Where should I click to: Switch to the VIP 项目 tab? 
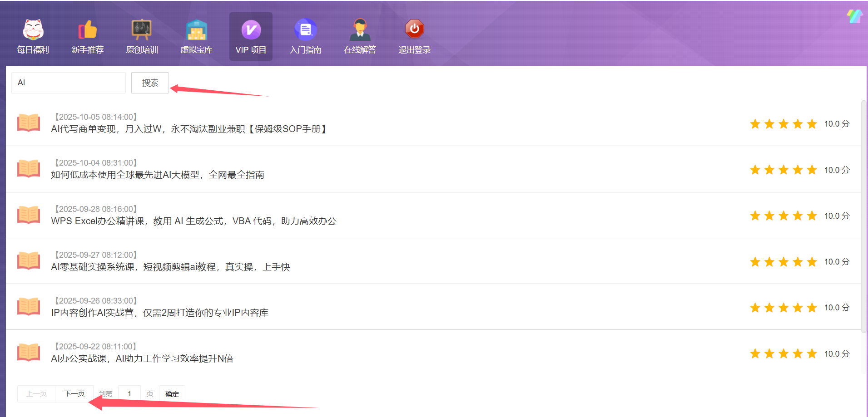click(251, 37)
